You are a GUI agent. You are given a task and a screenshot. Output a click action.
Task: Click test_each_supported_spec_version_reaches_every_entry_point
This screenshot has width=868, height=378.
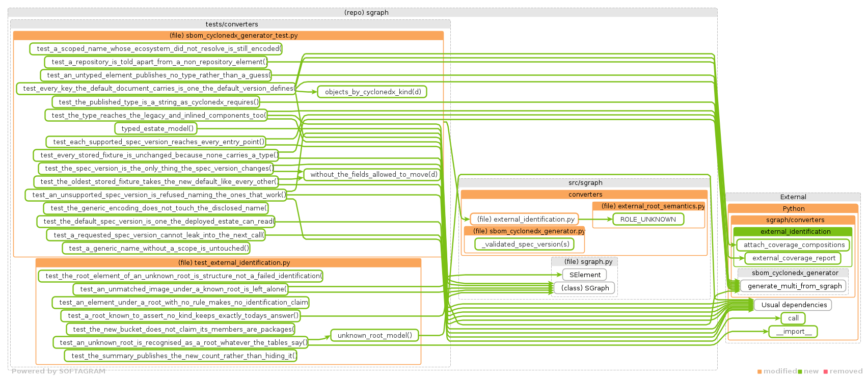click(156, 142)
